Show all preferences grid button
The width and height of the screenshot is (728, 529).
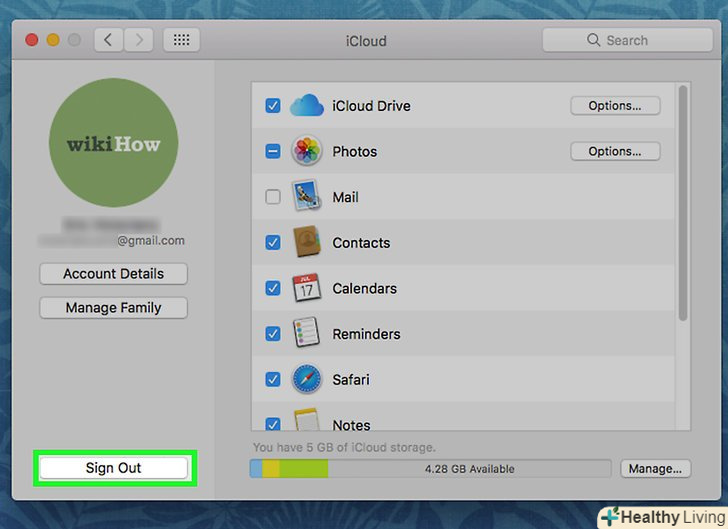[x=181, y=40]
